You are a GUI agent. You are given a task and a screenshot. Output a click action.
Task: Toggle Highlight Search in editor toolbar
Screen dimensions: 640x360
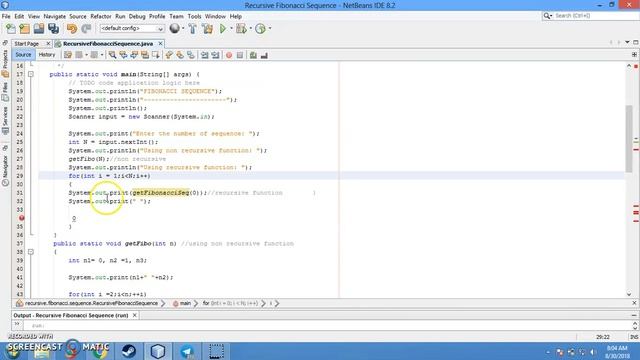click(145, 55)
